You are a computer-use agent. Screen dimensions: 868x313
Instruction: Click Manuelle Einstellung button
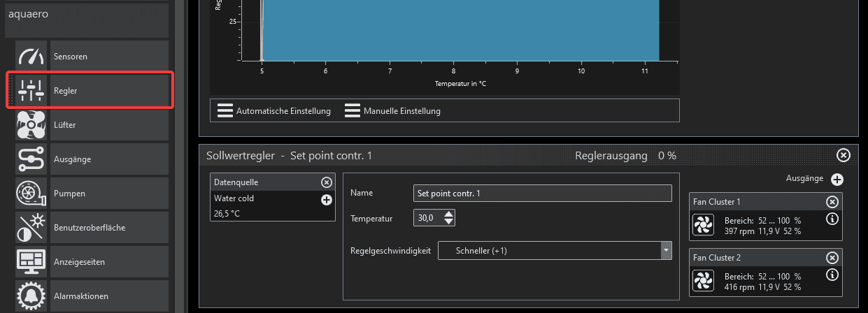coord(393,111)
